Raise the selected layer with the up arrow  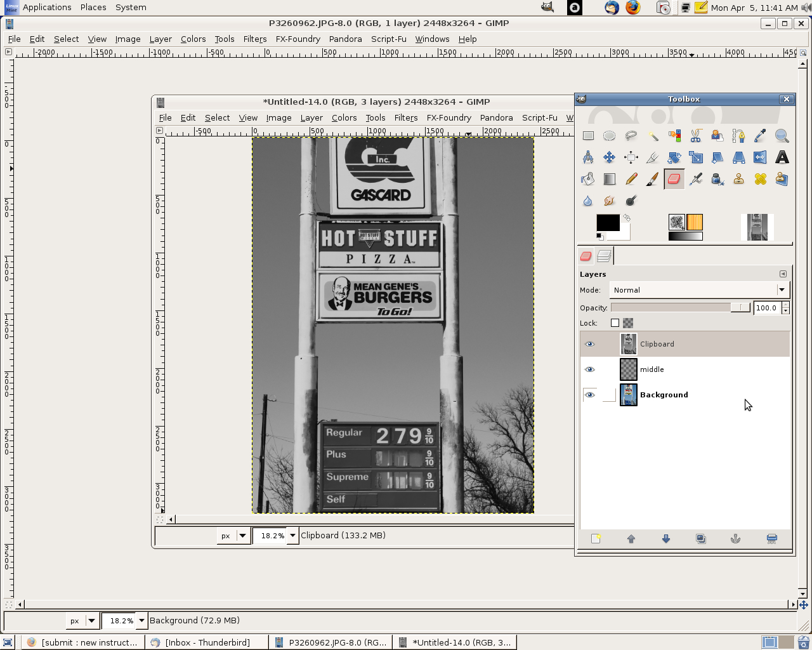[x=631, y=539]
